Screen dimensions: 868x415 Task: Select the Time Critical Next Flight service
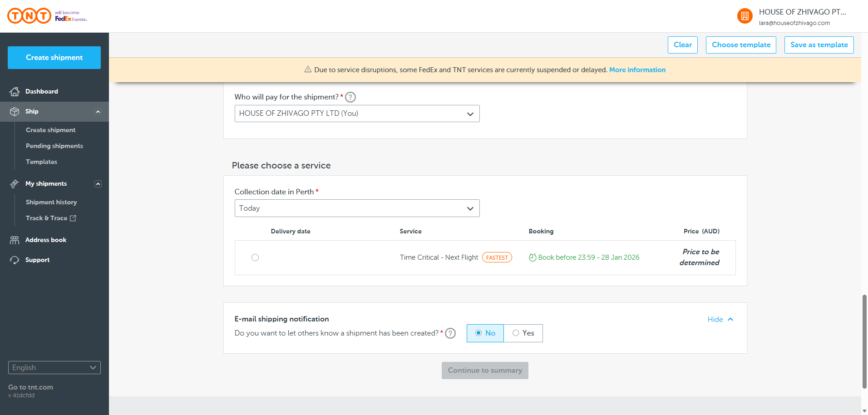(x=255, y=257)
